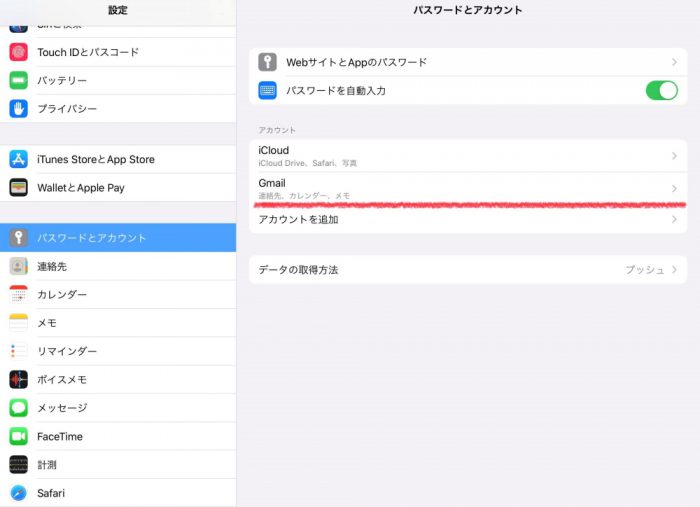Toggle パスワードを自動入力 switch off
The height and width of the screenshot is (507, 700).
click(662, 90)
